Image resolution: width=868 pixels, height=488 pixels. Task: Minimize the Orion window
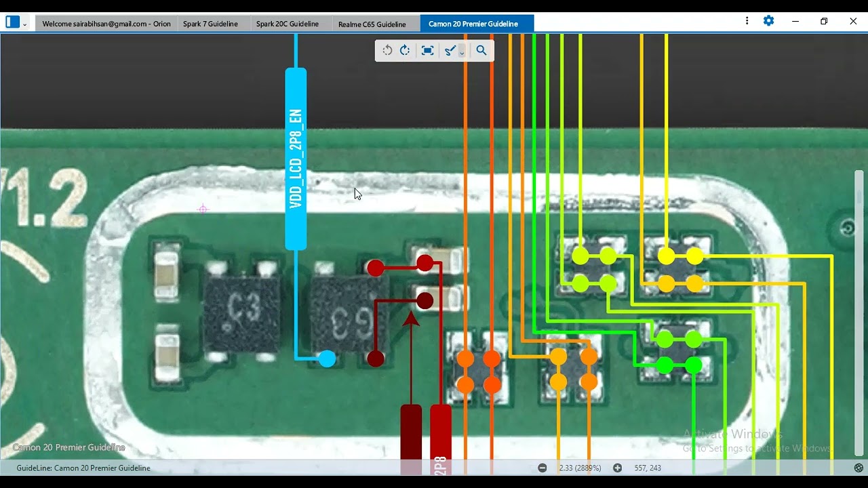pyautogui.click(x=795, y=21)
